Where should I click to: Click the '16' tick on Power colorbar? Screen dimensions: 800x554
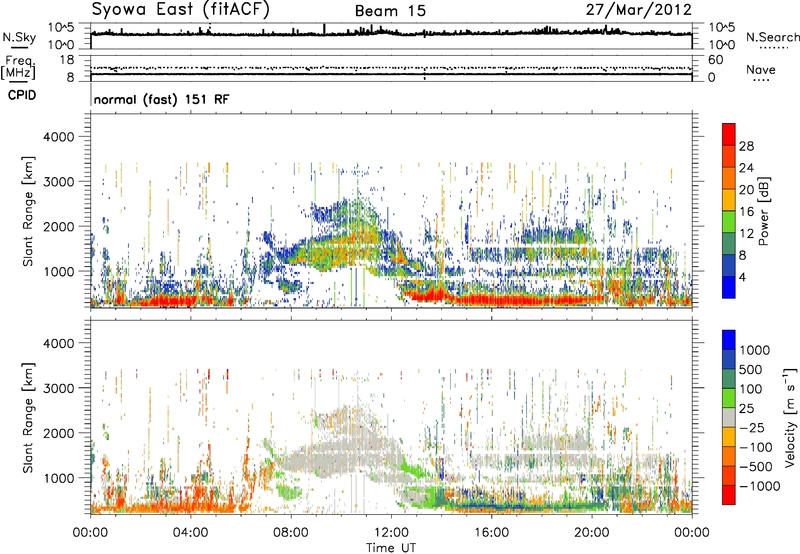point(746,211)
